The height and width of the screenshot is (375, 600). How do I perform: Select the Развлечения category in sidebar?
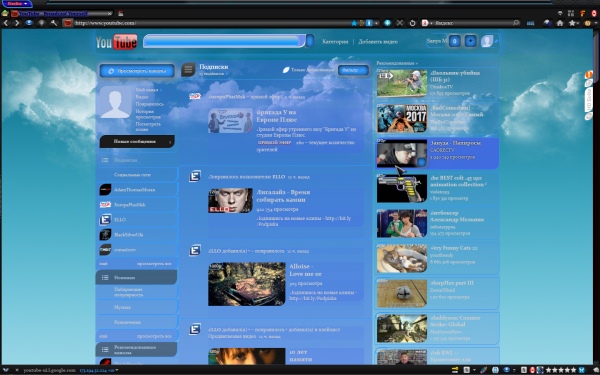[x=137, y=322]
